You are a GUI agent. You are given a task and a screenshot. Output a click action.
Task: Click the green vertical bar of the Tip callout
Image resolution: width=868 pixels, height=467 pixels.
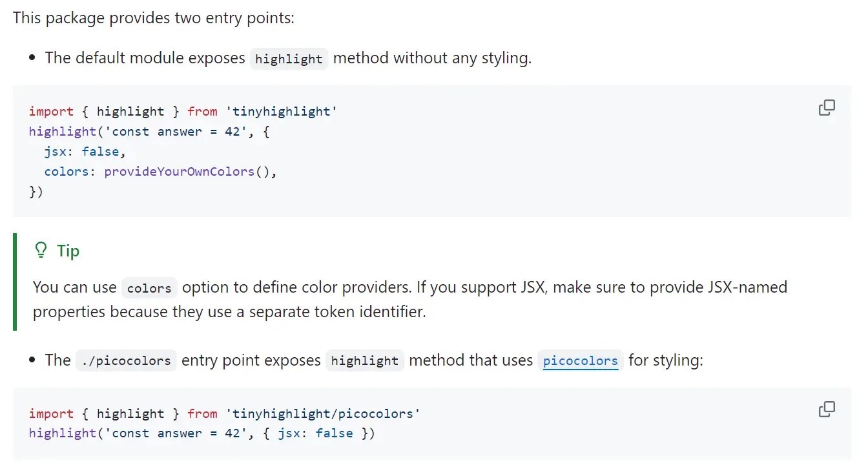coord(15,282)
